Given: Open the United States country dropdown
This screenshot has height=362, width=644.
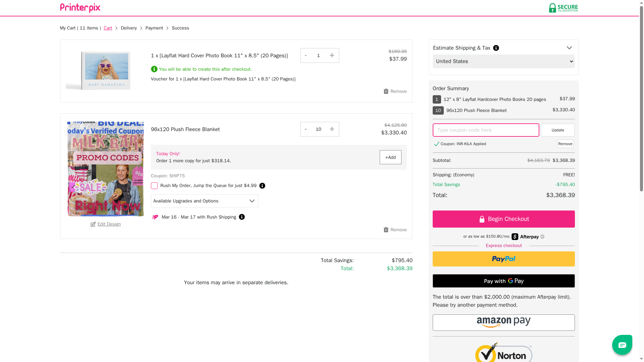Looking at the screenshot, I should (503, 61).
